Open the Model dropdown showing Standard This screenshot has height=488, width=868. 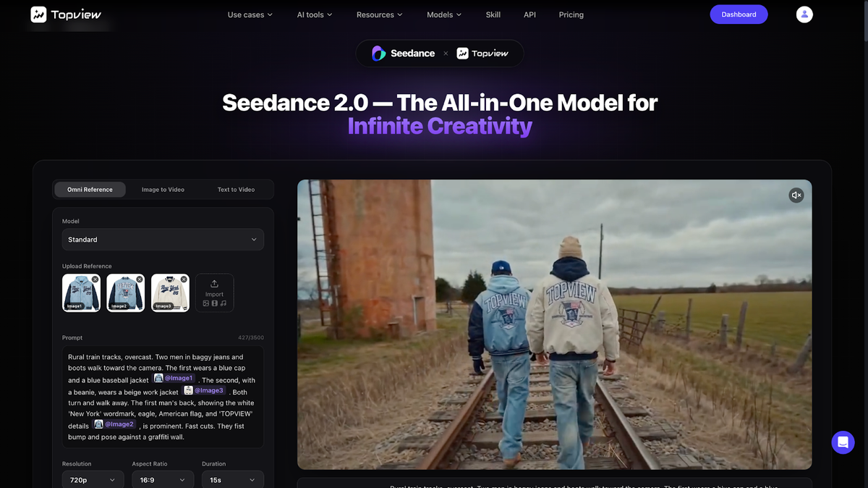coord(162,239)
